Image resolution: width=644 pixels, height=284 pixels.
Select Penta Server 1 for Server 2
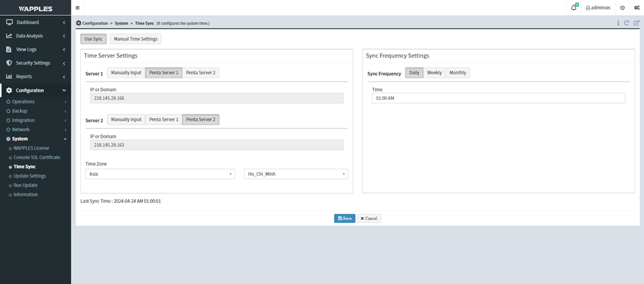click(x=163, y=119)
